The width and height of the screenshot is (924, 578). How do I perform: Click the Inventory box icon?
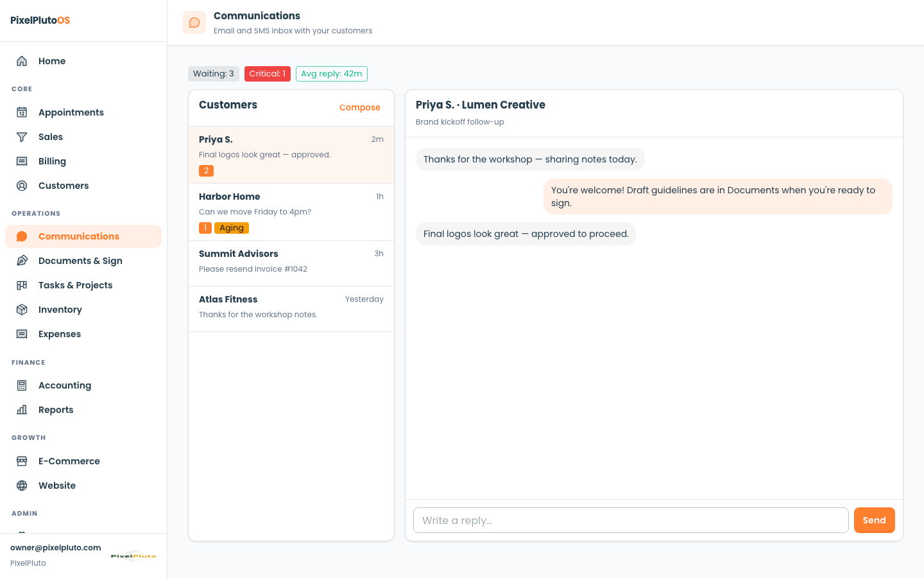(x=22, y=310)
